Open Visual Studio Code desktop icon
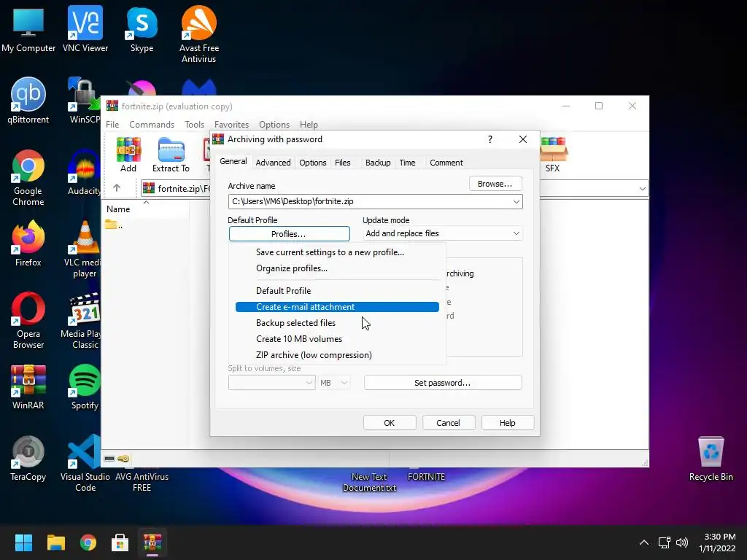 click(85, 463)
